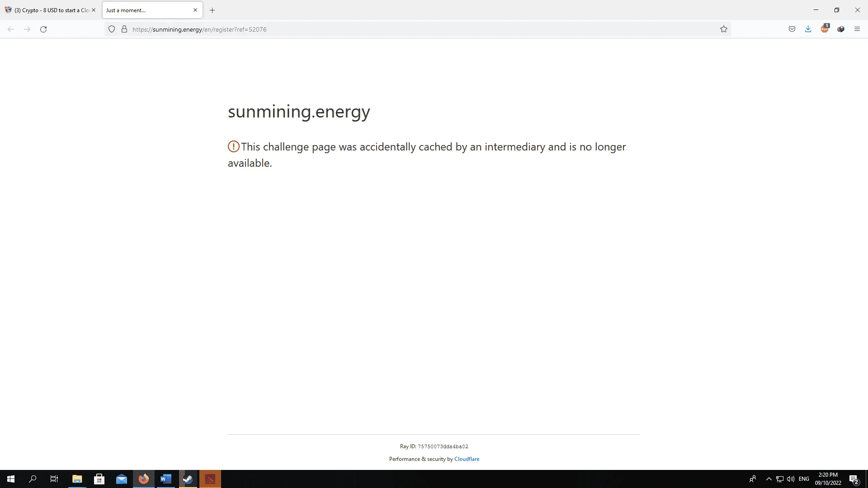868x488 pixels.
Task: Select the 'Just a moment...' tab
Action: [x=152, y=10]
